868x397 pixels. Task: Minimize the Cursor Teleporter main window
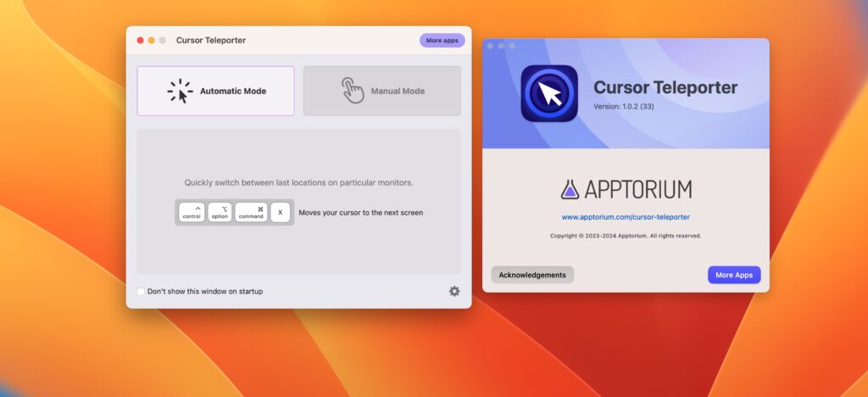point(151,41)
